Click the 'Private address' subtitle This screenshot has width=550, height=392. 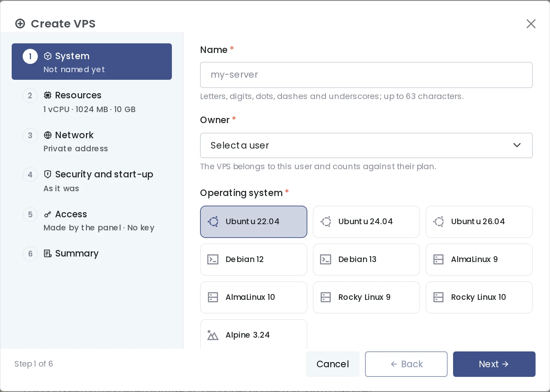[76, 149]
